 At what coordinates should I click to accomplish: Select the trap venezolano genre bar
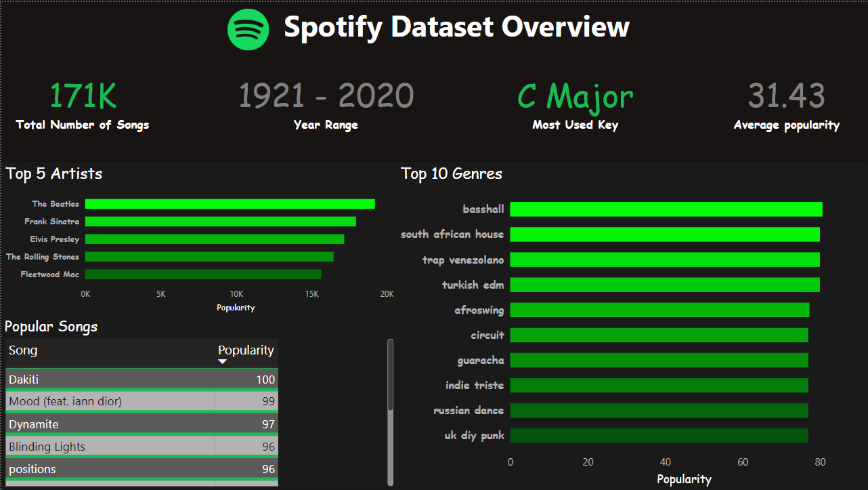(x=664, y=260)
